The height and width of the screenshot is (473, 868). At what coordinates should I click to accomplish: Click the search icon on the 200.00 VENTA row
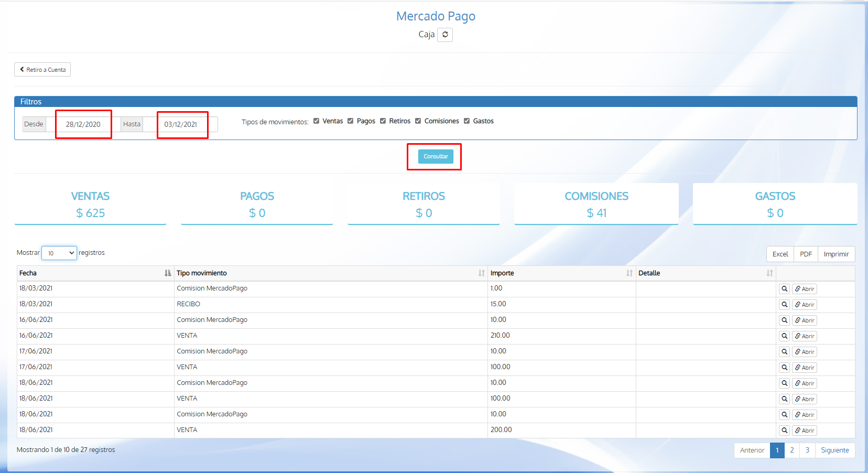(784, 430)
